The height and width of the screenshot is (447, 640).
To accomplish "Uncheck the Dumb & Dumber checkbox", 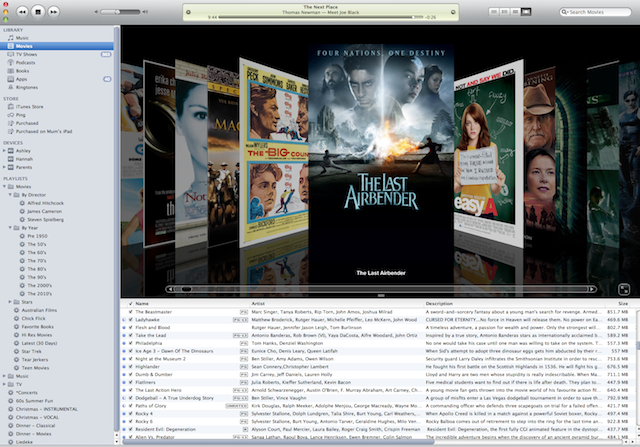I will [x=130, y=374].
